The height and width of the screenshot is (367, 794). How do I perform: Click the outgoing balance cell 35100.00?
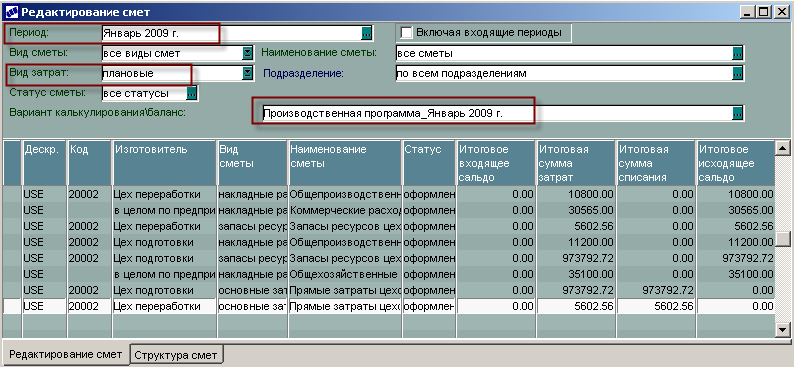[736, 274]
